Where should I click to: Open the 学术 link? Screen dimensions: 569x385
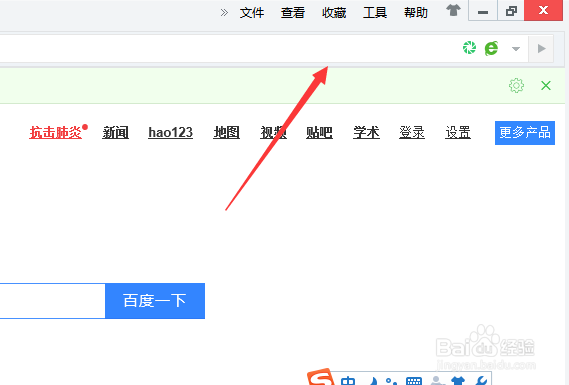[x=366, y=132]
